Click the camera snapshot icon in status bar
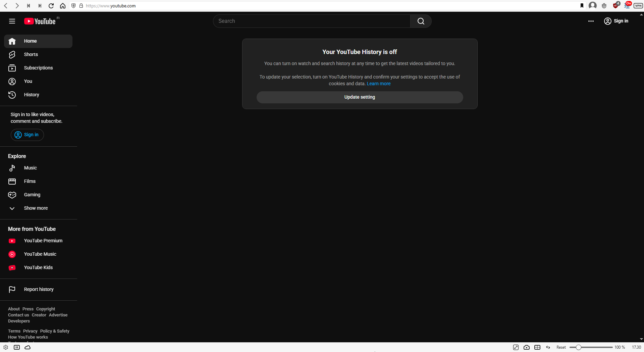This screenshot has width=644, height=352. [x=527, y=347]
